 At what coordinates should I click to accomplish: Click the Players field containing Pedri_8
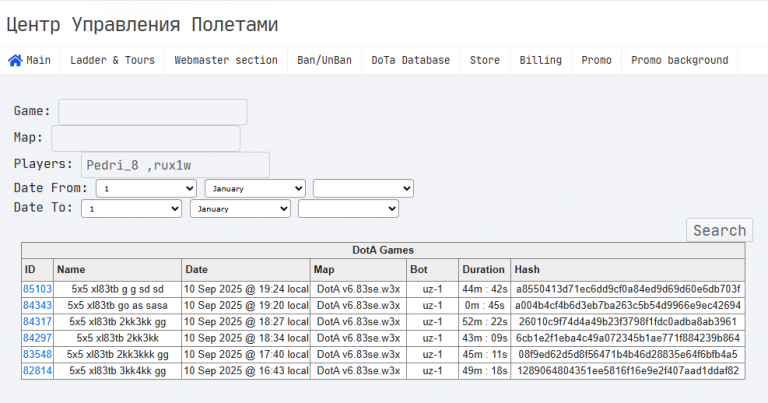[175, 165]
